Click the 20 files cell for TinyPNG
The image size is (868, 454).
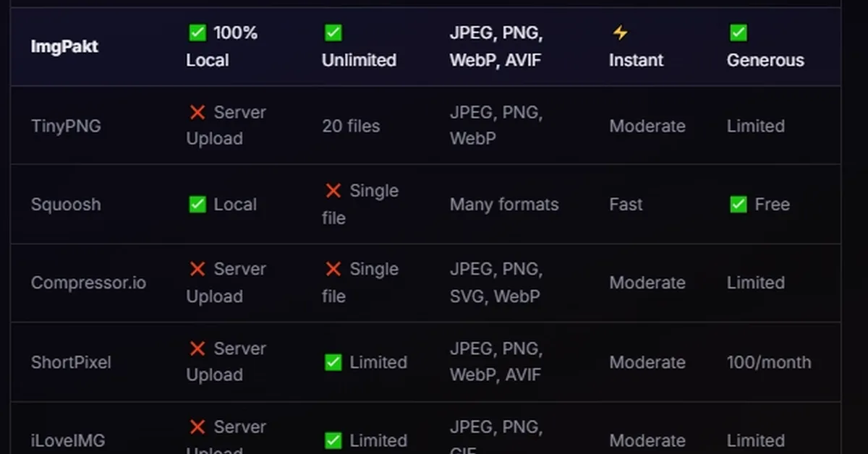pos(351,126)
